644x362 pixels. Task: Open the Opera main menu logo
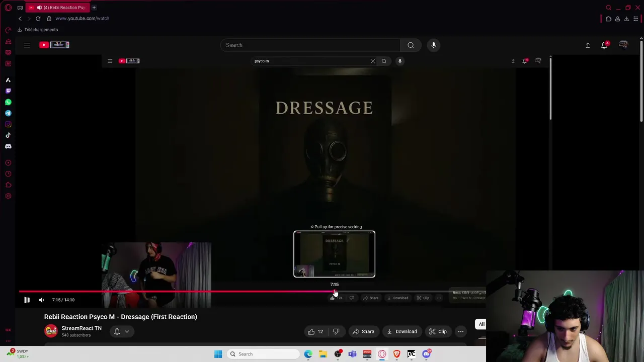[x=8, y=8]
